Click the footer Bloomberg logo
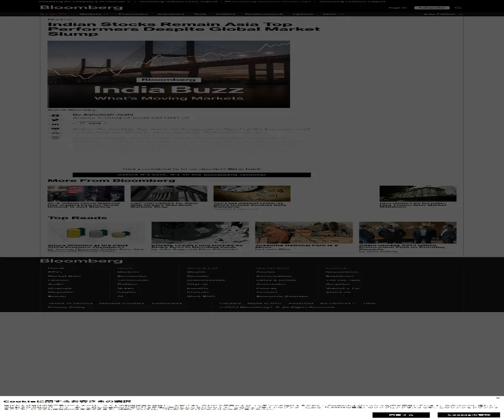Viewport: 504px width, 420px height. (81, 261)
